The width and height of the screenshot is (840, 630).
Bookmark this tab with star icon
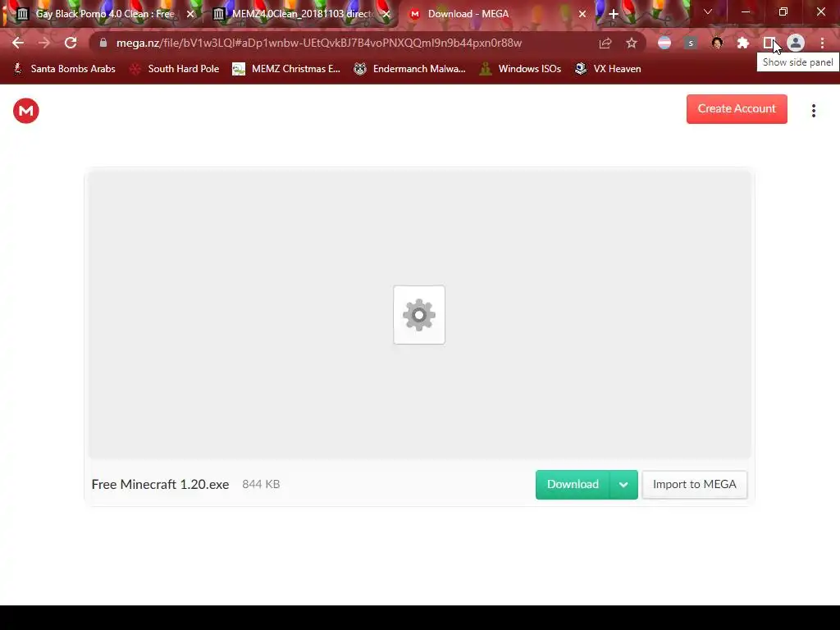coord(632,43)
